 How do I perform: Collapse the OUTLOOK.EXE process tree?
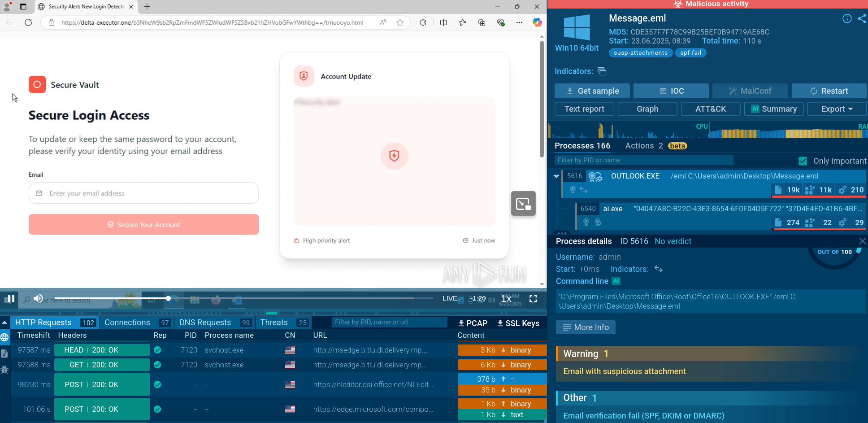pos(556,176)
